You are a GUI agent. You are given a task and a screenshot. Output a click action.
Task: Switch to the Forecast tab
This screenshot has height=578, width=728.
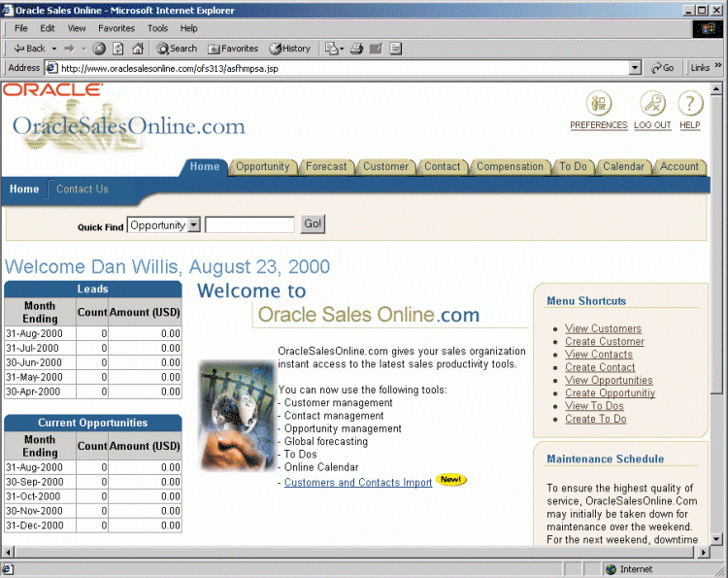(x=326, y=166)
